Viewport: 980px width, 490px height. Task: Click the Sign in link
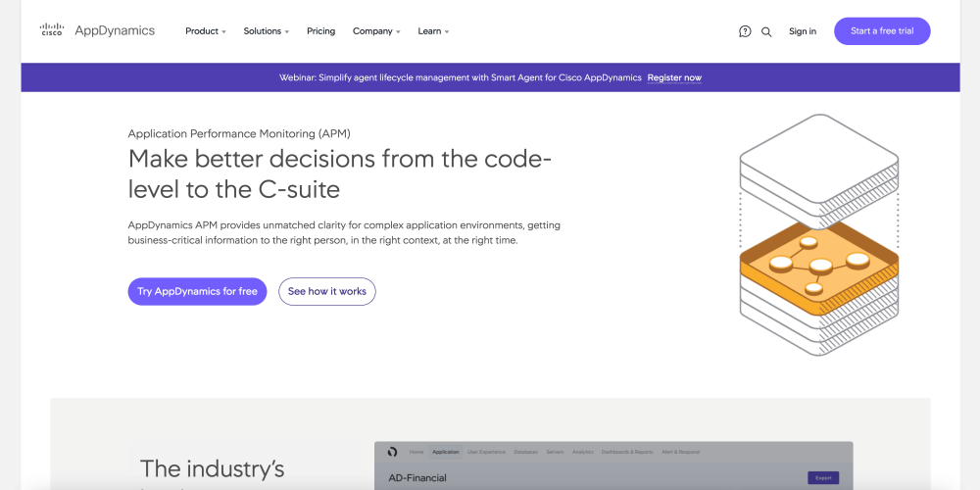[x=802, y=31]
